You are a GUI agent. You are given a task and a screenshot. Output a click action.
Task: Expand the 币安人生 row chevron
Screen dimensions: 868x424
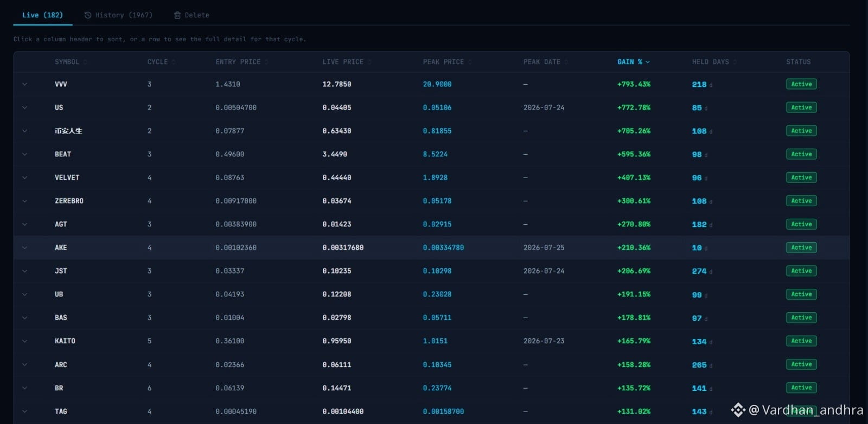[24, 131]
